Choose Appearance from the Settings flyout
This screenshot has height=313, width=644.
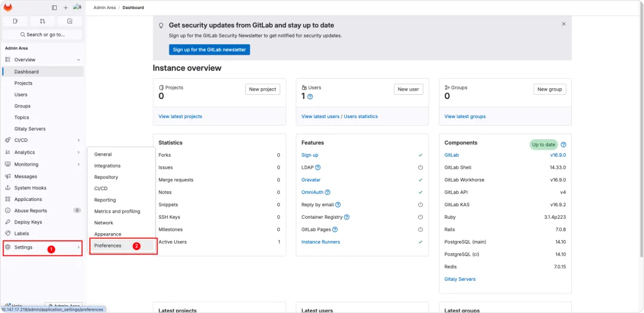(107, 234)
